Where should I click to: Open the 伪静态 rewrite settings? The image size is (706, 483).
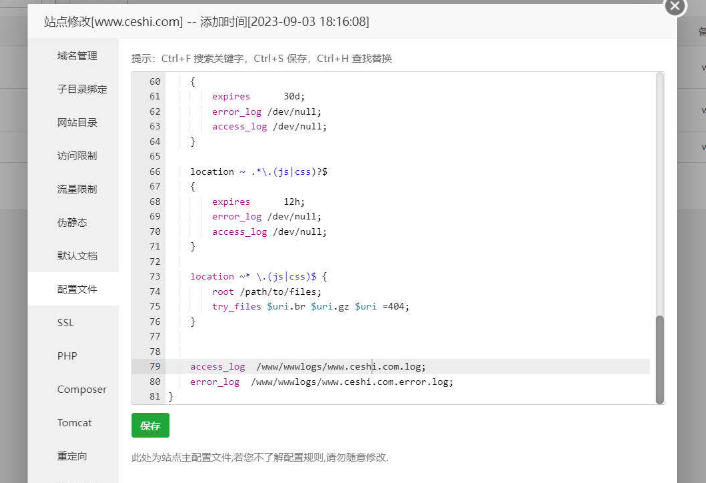click(72, 222)
